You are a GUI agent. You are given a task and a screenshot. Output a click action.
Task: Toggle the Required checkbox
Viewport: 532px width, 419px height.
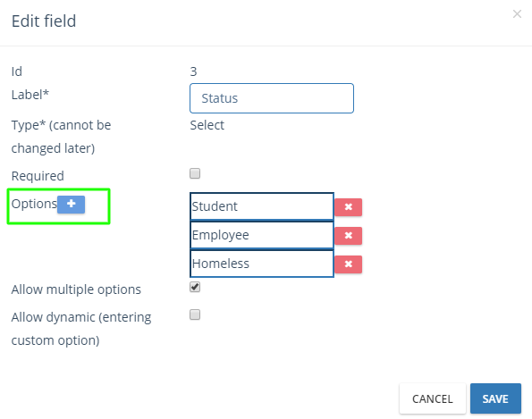[x=195, y=173]
